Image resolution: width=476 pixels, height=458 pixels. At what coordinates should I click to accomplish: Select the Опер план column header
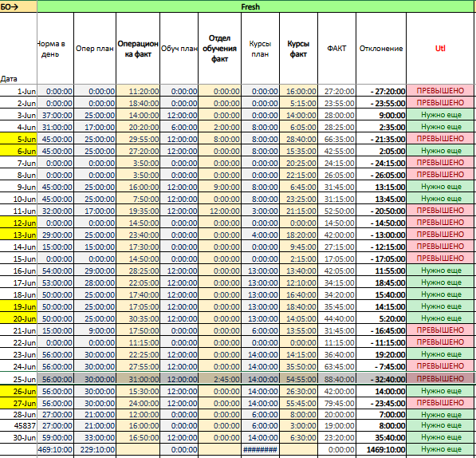95,49
